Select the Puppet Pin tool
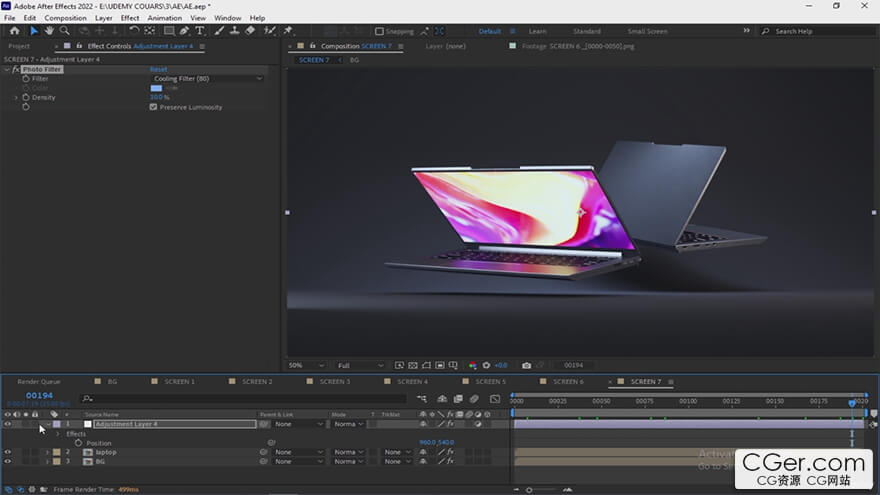Image resolution: width=880 pixels, height=495 pixels. click(288, 31)
